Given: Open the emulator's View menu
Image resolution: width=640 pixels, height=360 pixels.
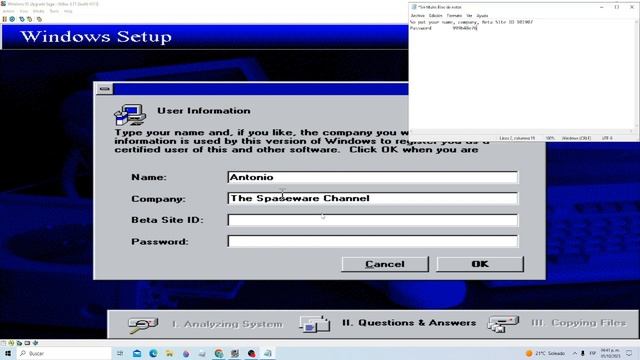Looking at the screenshot, I should coord(24,11).
